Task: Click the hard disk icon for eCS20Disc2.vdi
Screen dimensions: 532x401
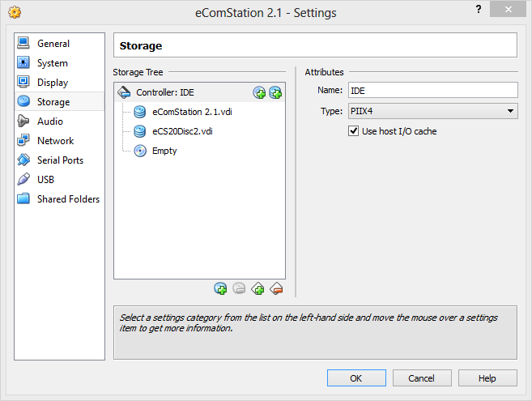Action: click(x=140, y=131)
